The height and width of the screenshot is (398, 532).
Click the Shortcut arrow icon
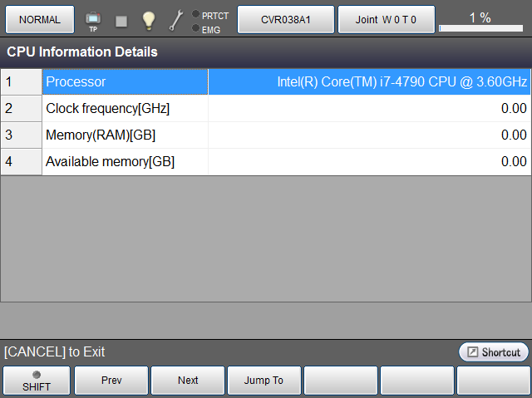[x=472, y=352]
